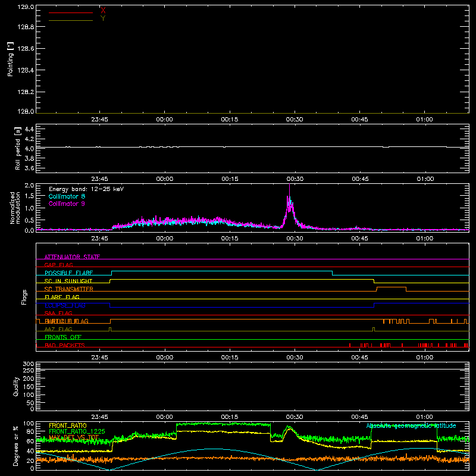Click the BAD_PACKETS flag label
This screenshot has width=476, height=476.
pos(65,345)
